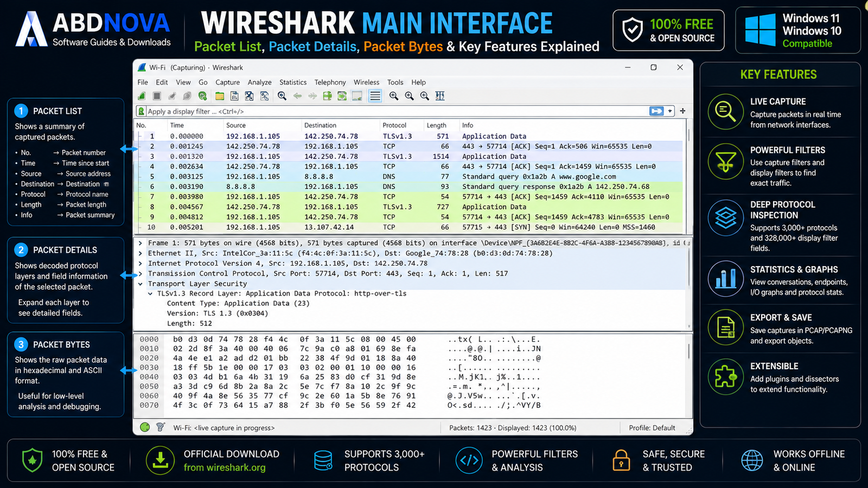The height and width of the screenshot is (488, 868).
Task: Restart the current capture from the toolbar
Action: 172,96
